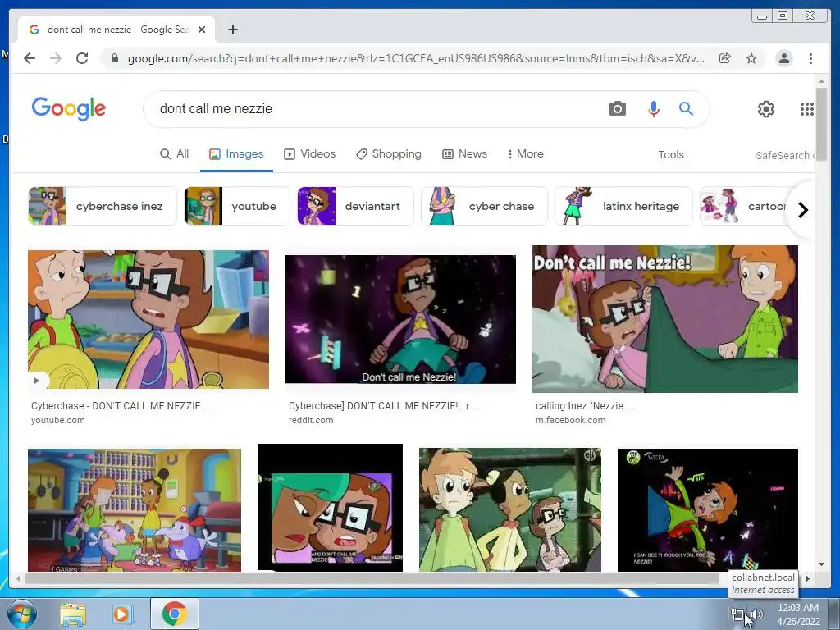Image resolution: width=840 pixels, height=630 pixels.
Task: Click the blue magnifier search button
Action: pos(686,109)
